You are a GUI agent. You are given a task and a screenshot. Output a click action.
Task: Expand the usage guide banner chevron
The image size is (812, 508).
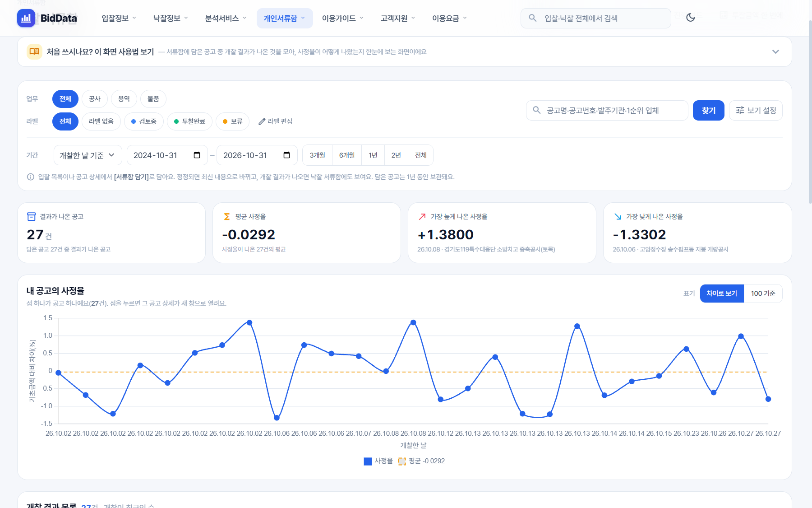tap(775, 51)
